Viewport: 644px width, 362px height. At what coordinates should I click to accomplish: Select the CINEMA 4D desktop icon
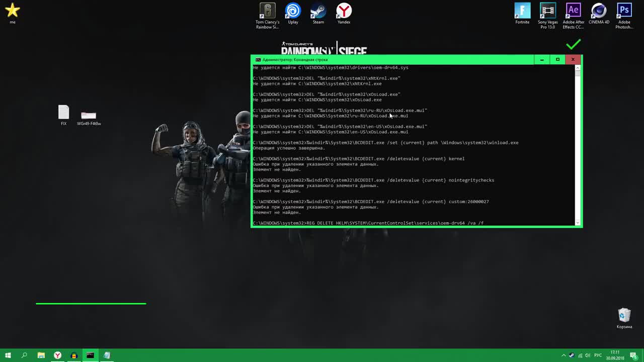point(599,14)
